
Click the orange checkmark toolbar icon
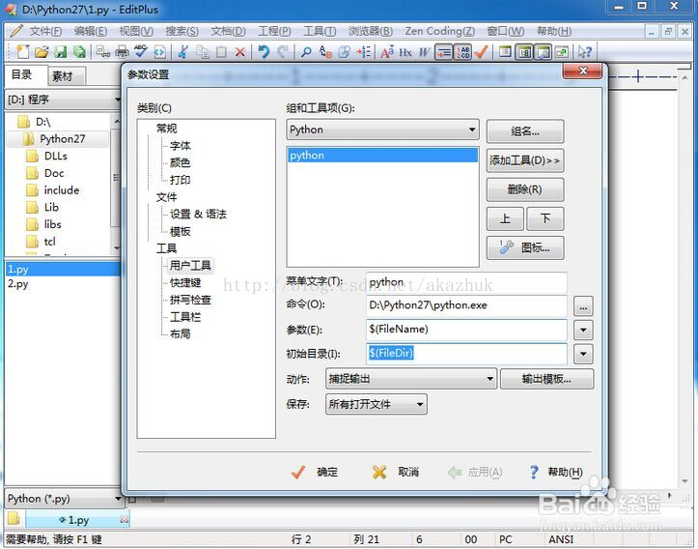point(481,52)
